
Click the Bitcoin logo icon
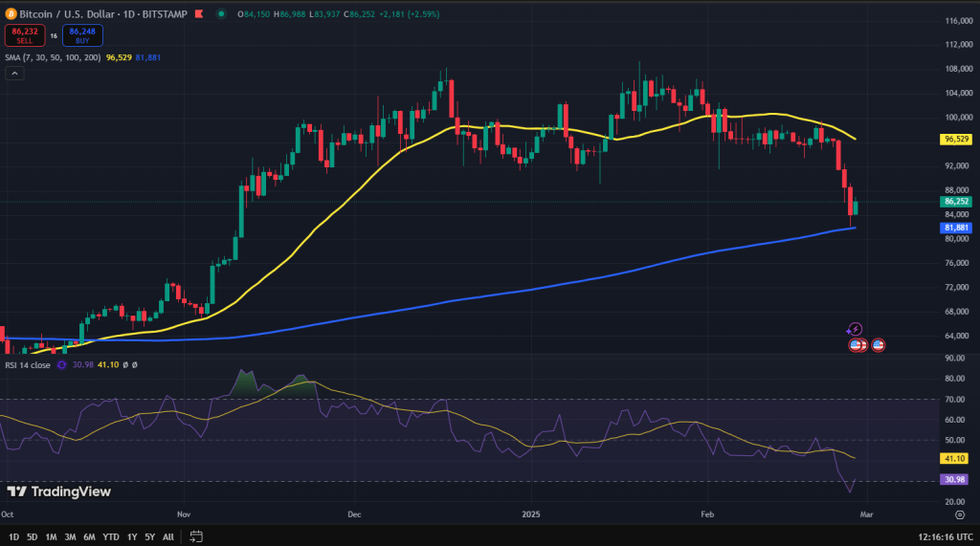point(11,13)
